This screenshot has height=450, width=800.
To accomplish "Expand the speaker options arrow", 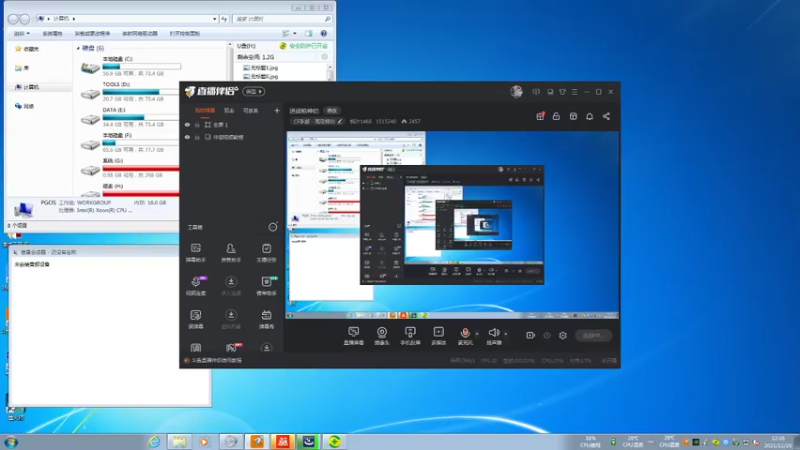I will point(506,334).
